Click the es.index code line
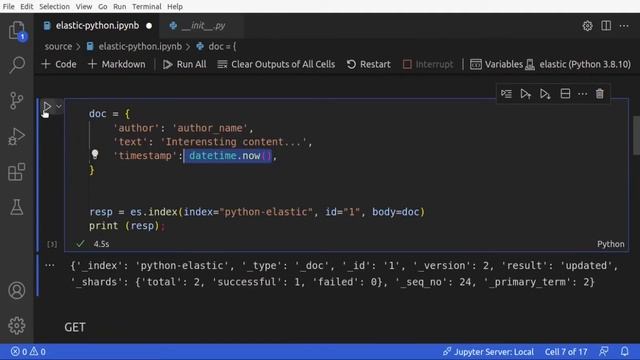The width and height of the screenshot is (640, 360). (257, 212)
